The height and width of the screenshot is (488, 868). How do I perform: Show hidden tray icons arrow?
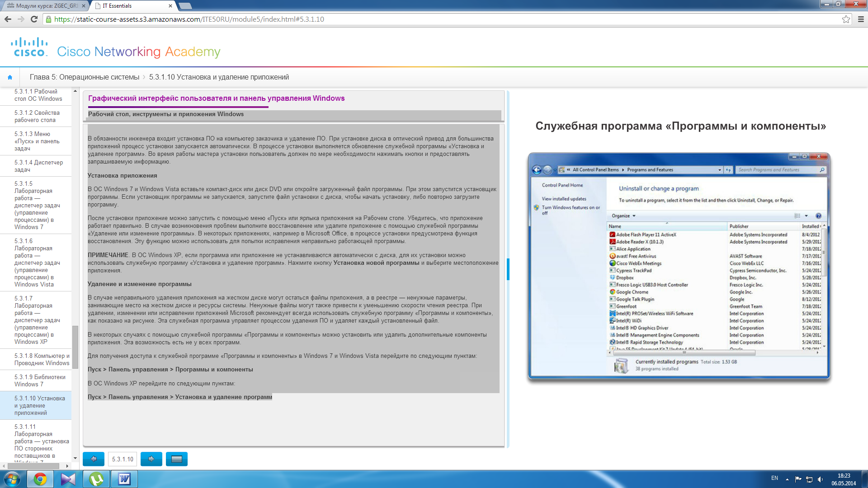tap(787, 479)
